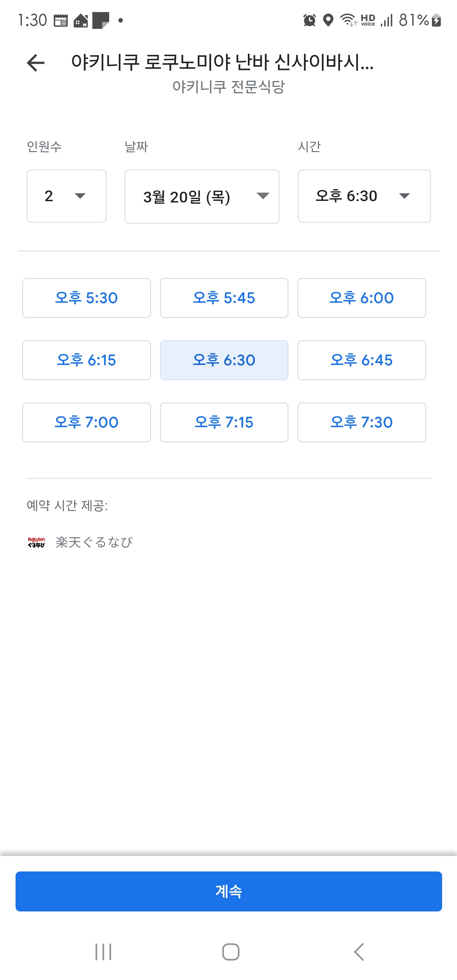This screenshot has width=457, height=980.
Task: Expand the 3월 20일 (목) date dropdown
Action: [202, 196]
